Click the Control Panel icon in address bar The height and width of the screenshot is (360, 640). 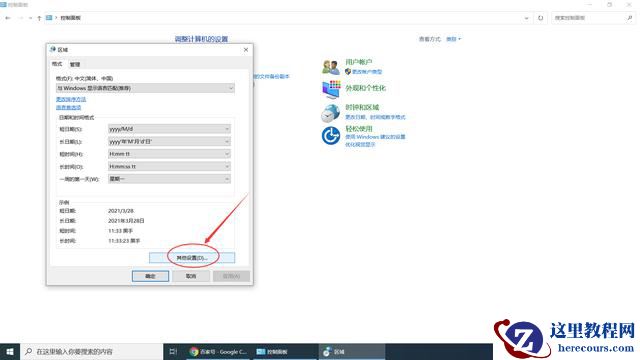click(x=49, y=18)
